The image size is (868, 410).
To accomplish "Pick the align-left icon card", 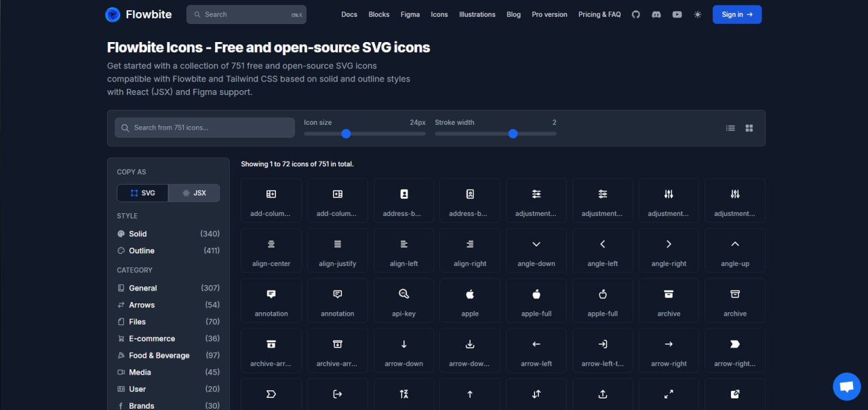I will tap(404, 251).
